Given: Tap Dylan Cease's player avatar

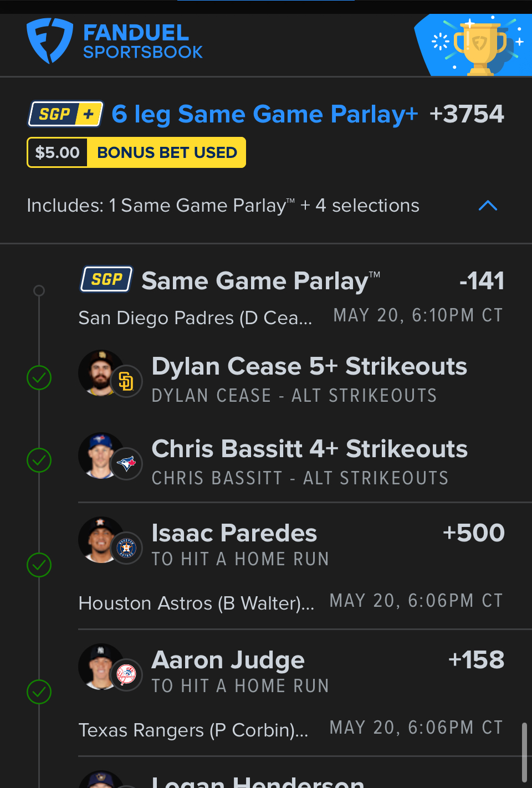Looking at the screenshot, I should tap(100, 372).
